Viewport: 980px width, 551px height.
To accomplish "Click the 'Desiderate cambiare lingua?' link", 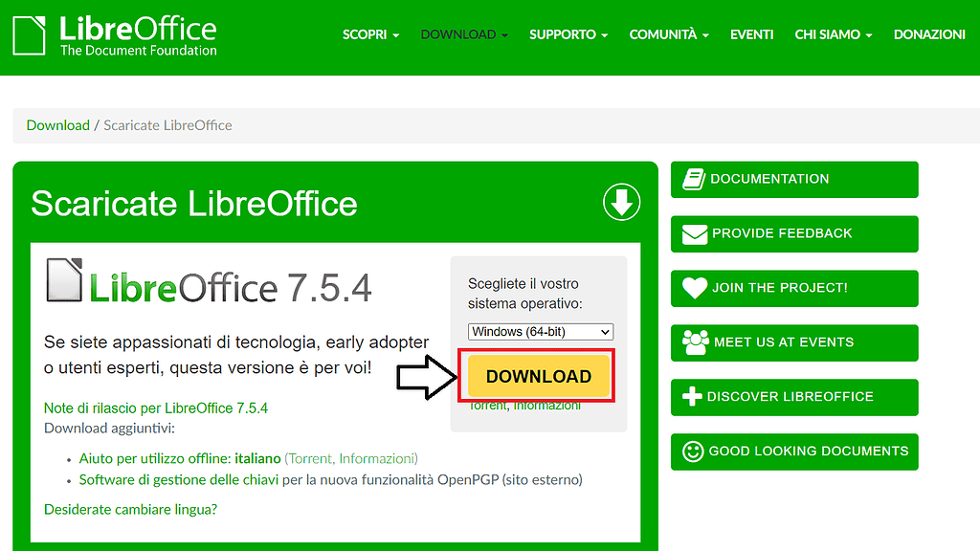I will click(131, 509).
